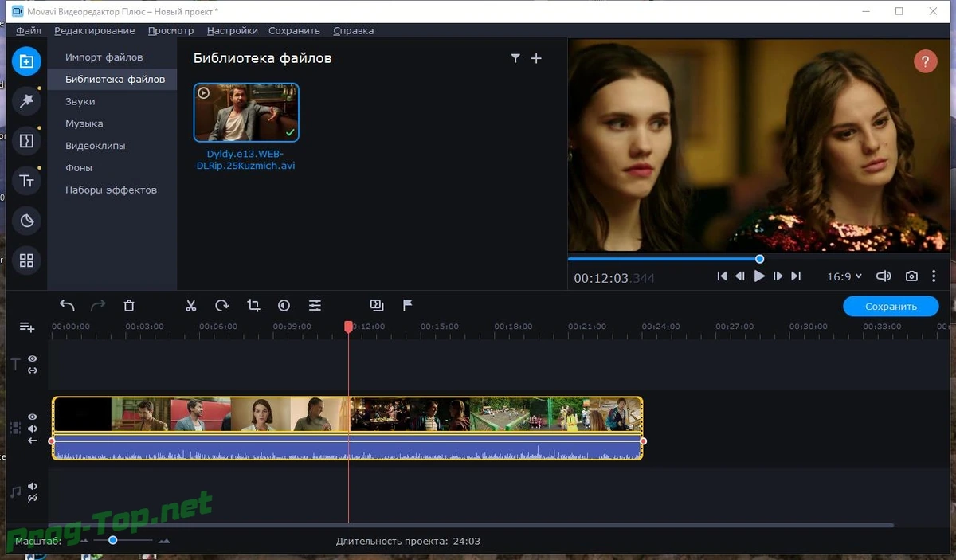956x560 pixels.
Task: Open the Titles (Tт) panel
Action: pos(26,181)
